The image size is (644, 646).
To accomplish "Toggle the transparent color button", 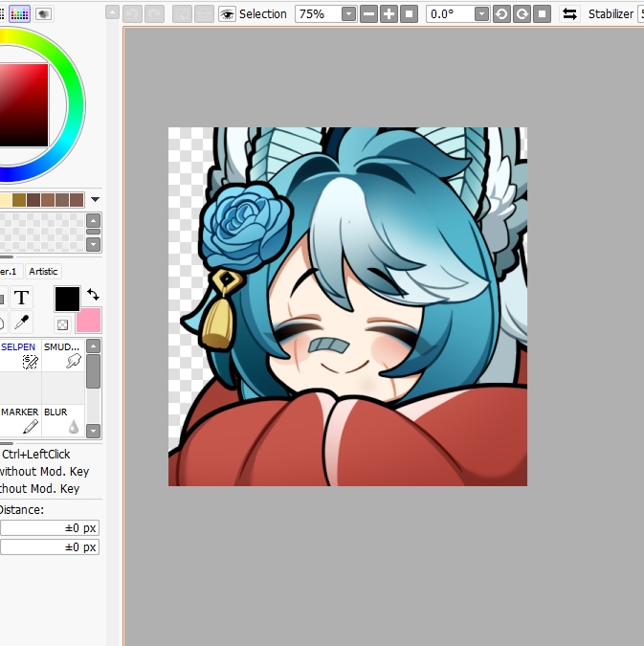I will (62, 324).
